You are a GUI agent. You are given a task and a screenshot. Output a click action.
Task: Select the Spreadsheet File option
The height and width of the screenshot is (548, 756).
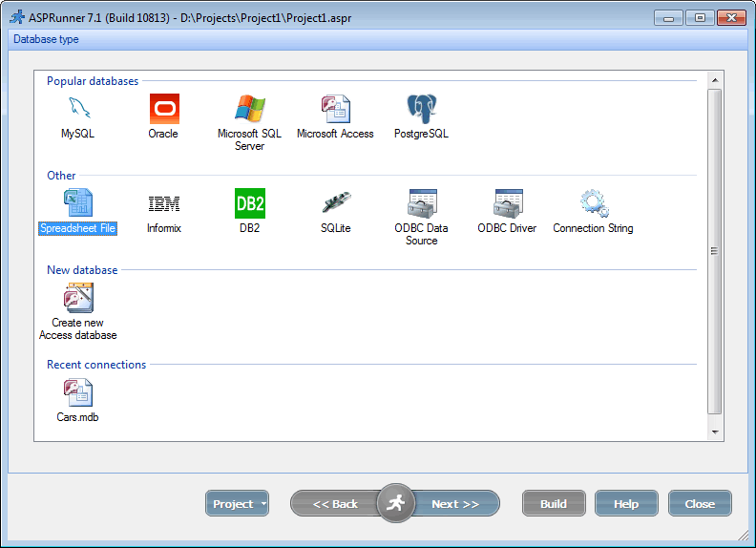pyautogui.click(x=77, y=203)
